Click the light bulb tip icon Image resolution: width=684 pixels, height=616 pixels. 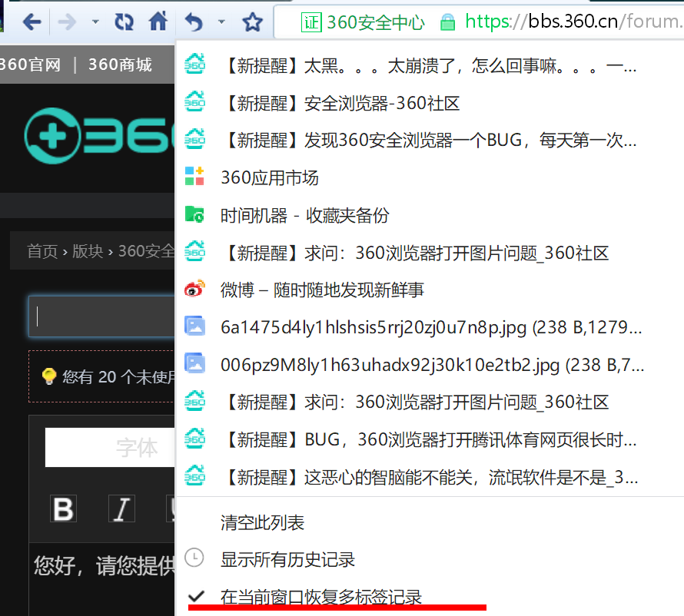point(49,376)
